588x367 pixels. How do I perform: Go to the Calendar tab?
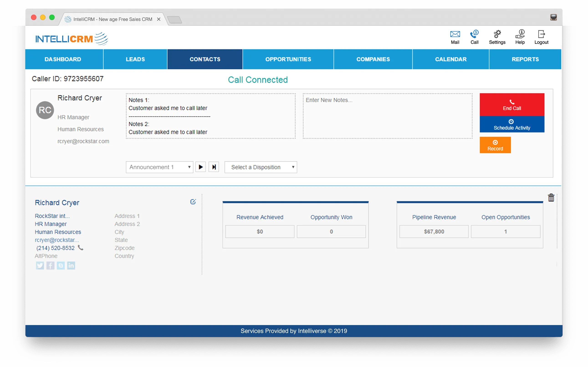[x=450, y=59]
